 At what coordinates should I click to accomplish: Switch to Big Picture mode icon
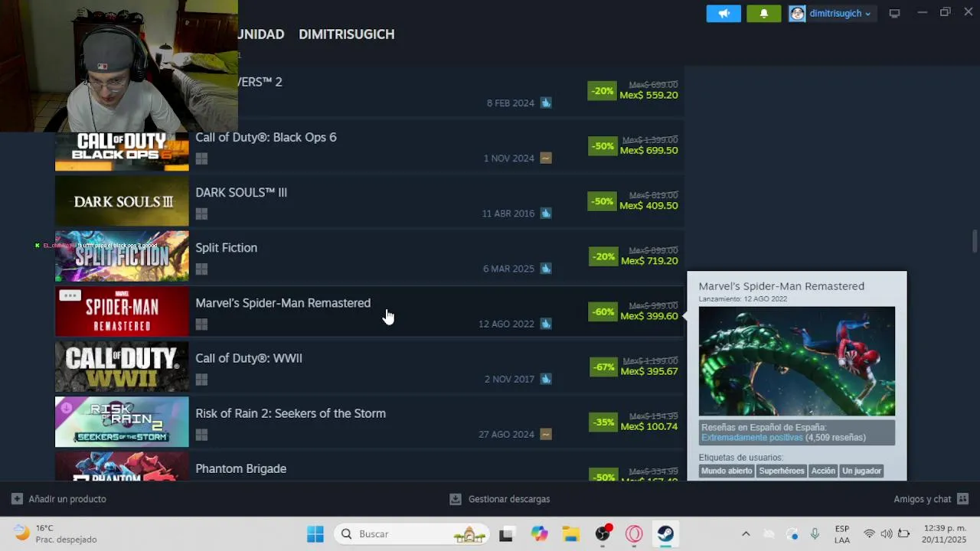coord(894,13)
